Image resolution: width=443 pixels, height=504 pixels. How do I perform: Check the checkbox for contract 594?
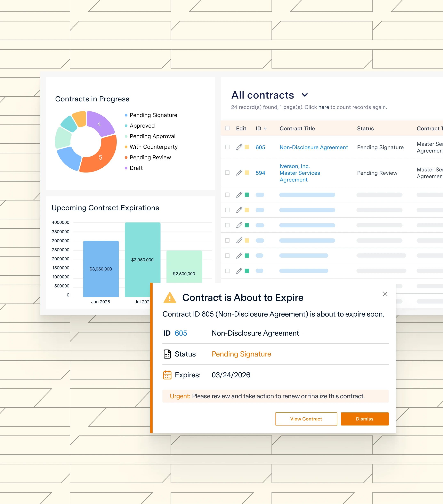click(x=227, y=173)
